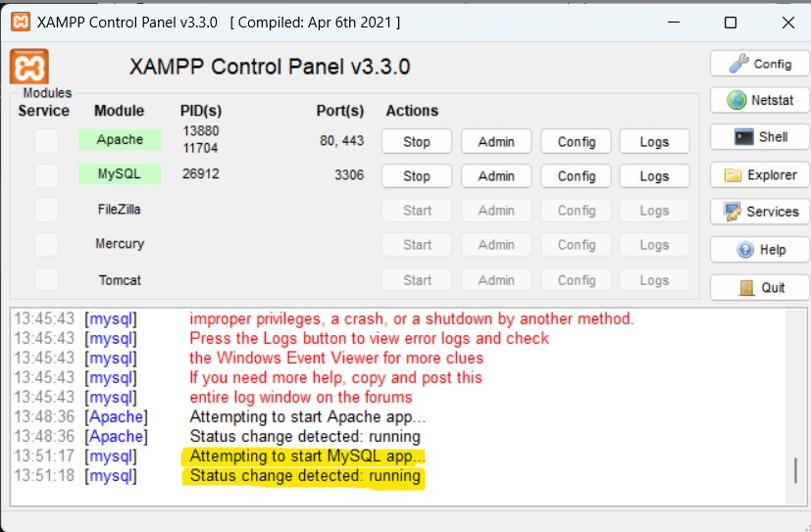Open FileZilla Config
This screenshot has height=532, width=811.
pyautogui.click(x=577, y=211)
